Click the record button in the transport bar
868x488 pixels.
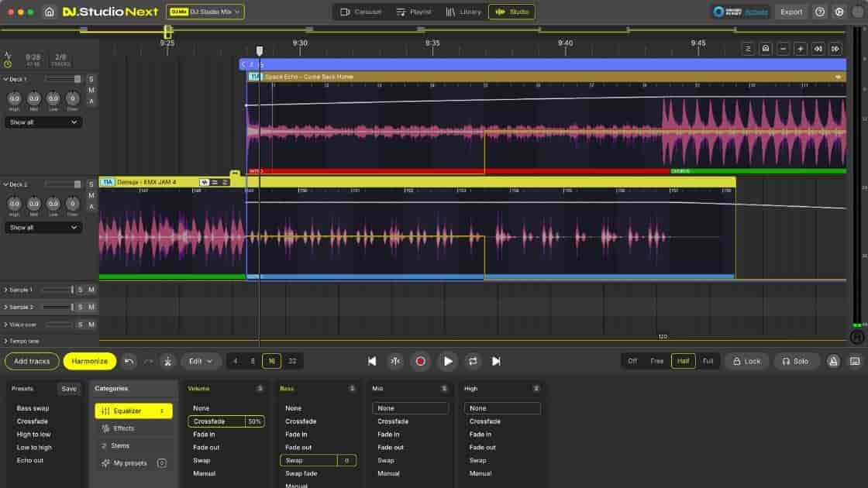[x=421, y=360]
